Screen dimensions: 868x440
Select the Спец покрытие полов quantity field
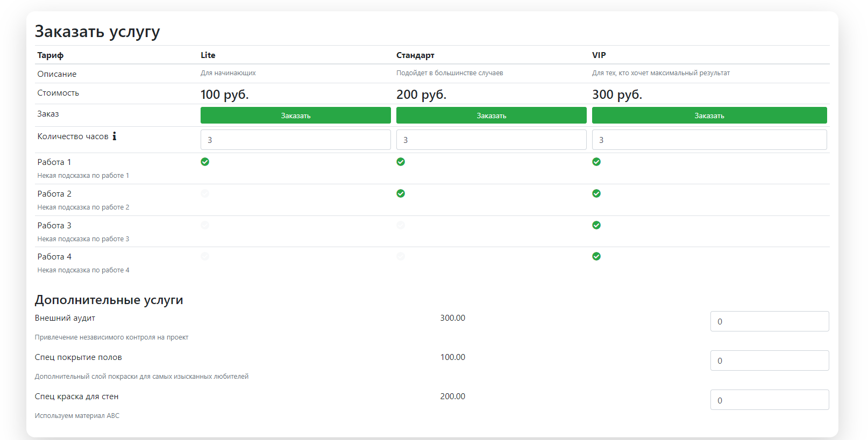[x=769, y=360]
